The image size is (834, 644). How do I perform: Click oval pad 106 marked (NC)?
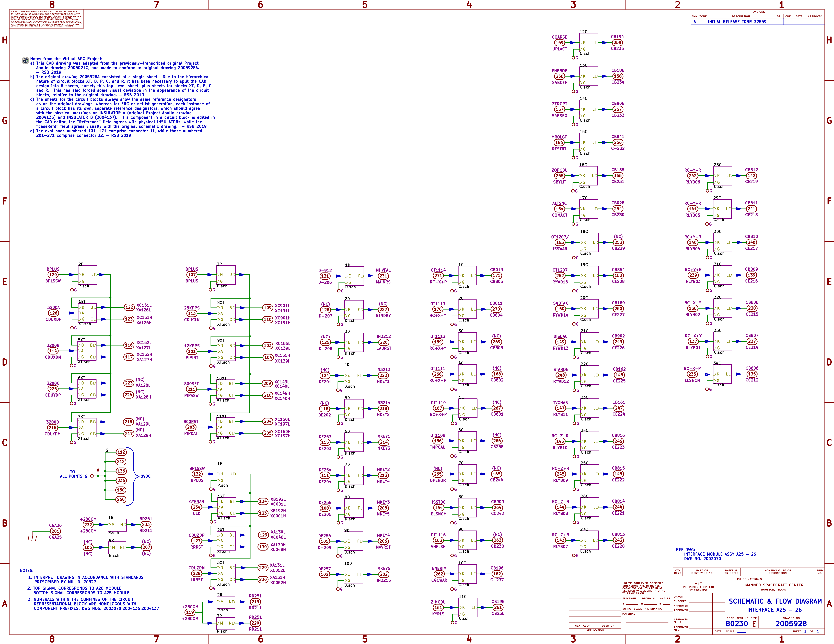(88, 548)
